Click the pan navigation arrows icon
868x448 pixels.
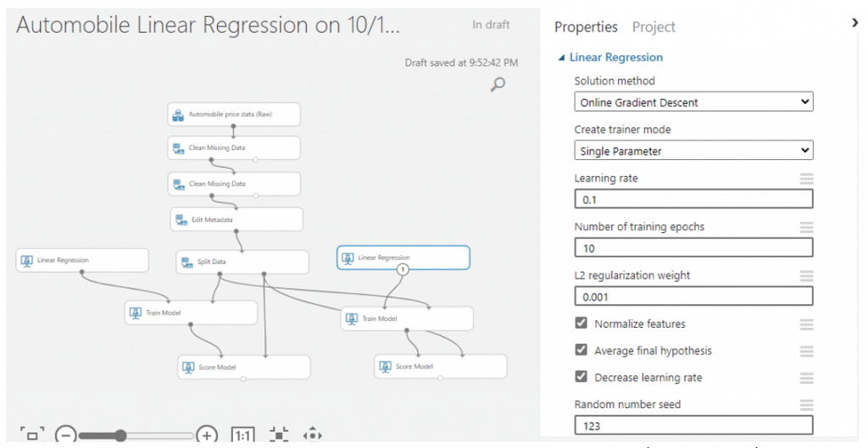[313, 434]
